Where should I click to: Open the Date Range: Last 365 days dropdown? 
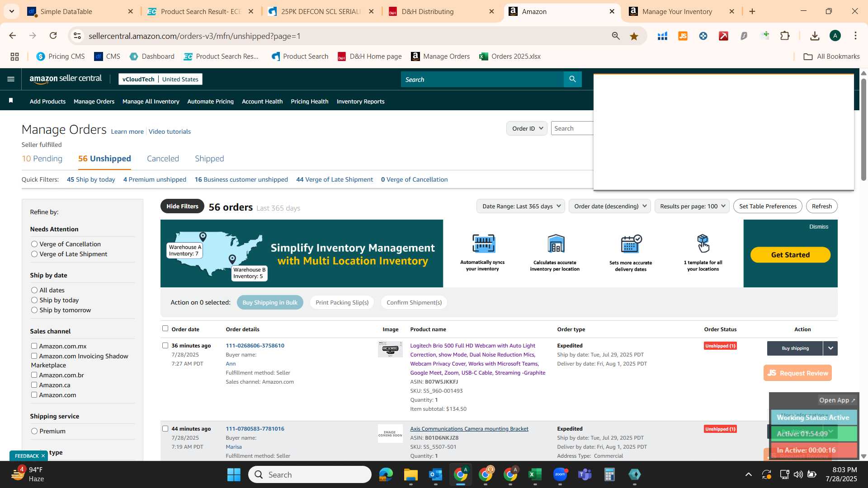pyautogui.click(x=521, y=206)
